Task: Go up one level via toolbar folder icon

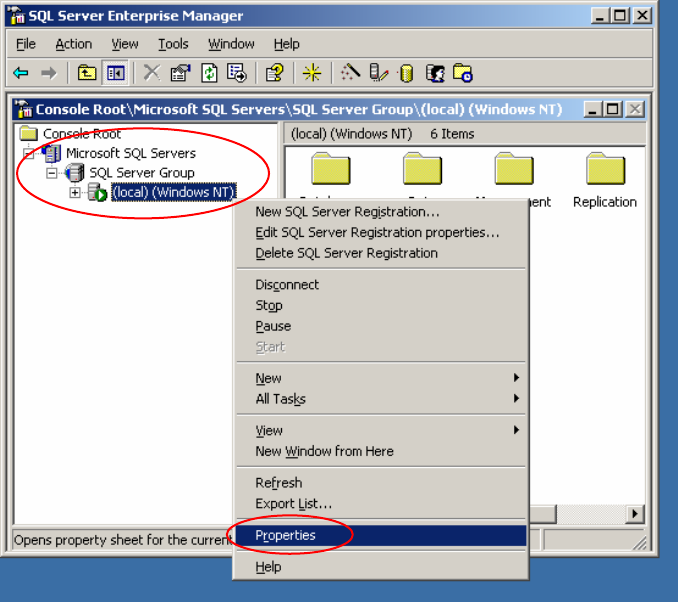Action: (86, 73)
